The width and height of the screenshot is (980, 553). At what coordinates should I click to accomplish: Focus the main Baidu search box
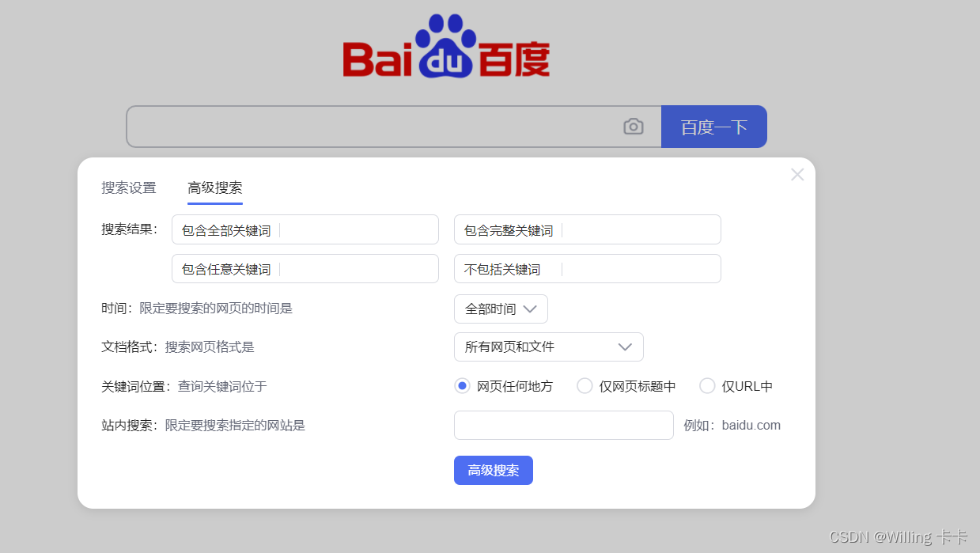click(x=394, y=127)
